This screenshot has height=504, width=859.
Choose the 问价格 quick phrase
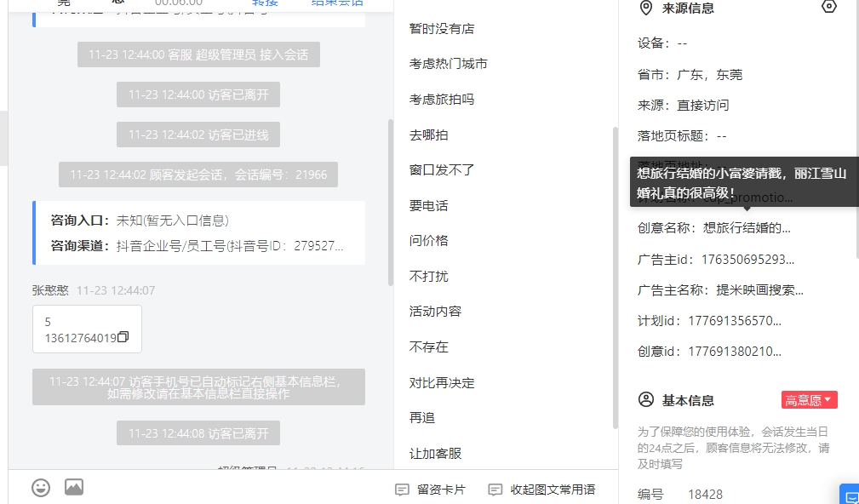point(428,241)
